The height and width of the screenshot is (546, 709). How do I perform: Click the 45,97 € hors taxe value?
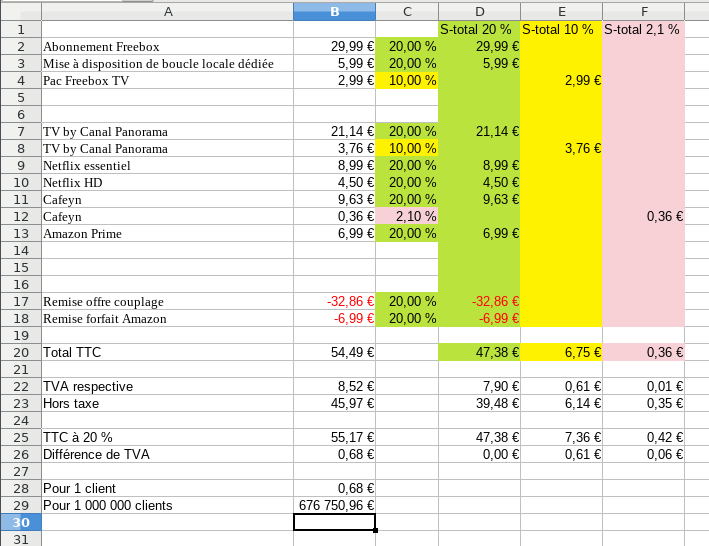[x=334, y=404]
